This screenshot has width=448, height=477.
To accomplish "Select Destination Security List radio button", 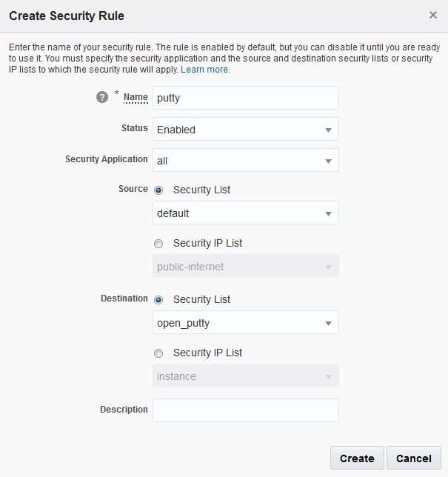I will (x=158, y=300).
